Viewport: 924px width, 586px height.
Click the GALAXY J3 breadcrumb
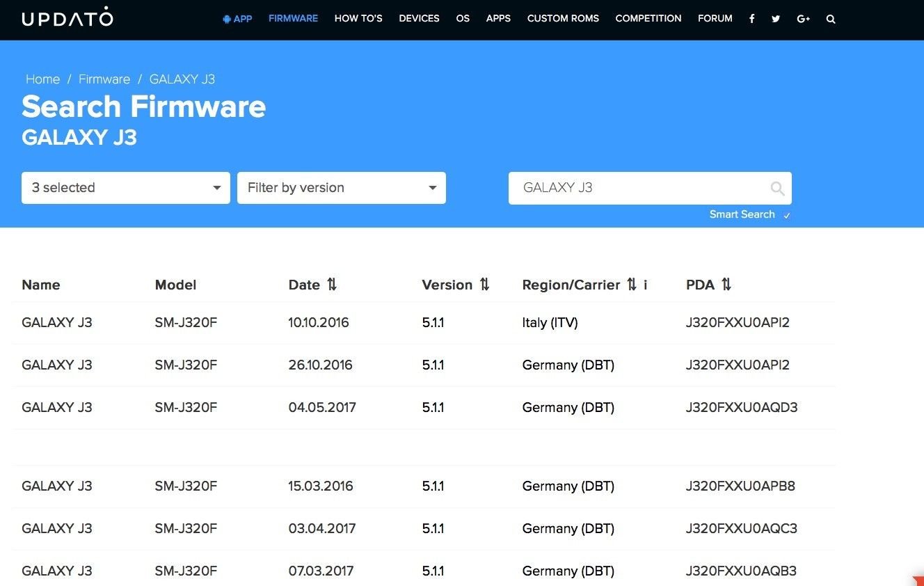point(182,79)
